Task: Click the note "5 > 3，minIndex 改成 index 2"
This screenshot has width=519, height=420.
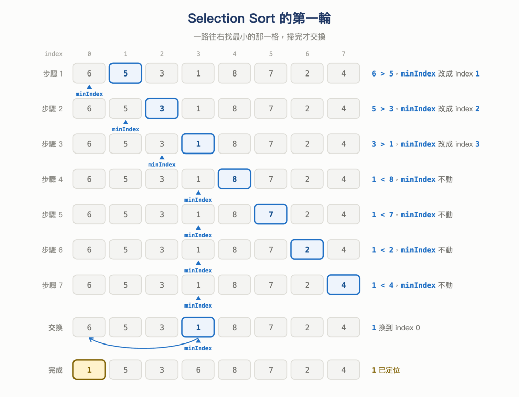Action: point(426,109)
